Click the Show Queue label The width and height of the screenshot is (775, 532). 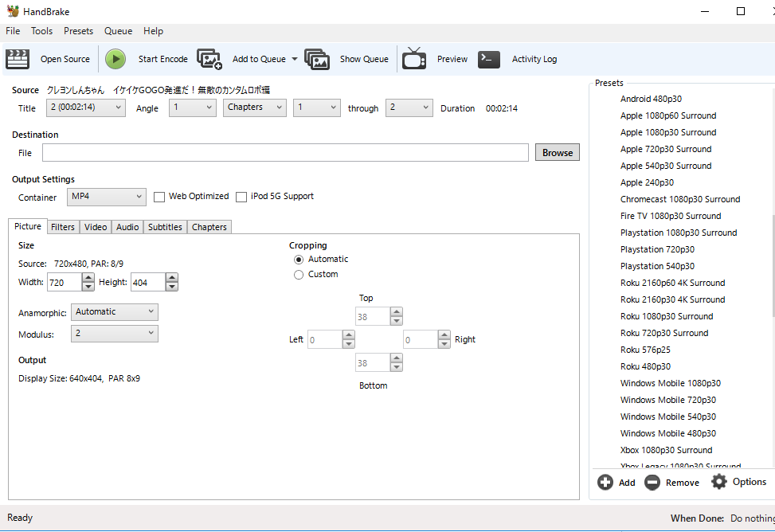pos(364,59)
